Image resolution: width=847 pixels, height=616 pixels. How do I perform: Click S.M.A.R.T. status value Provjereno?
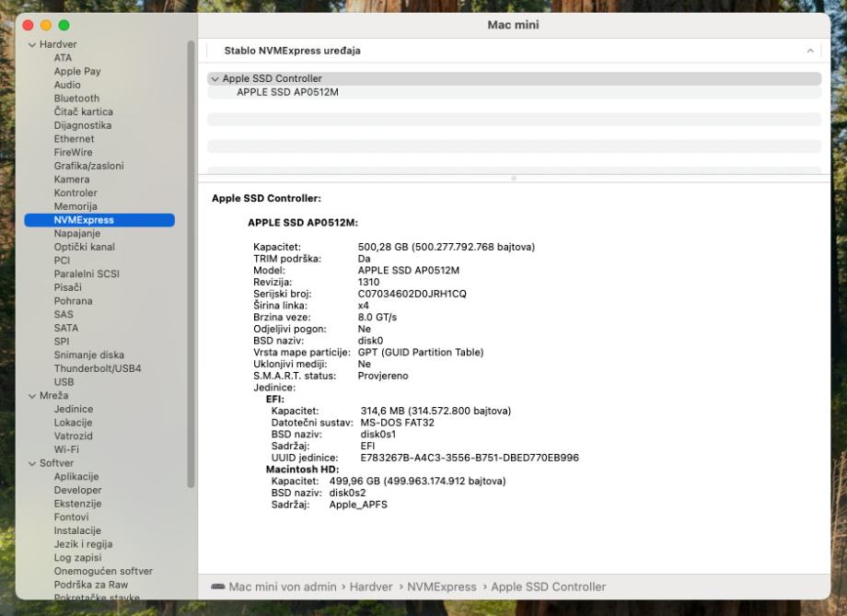(x=383, y=376)
